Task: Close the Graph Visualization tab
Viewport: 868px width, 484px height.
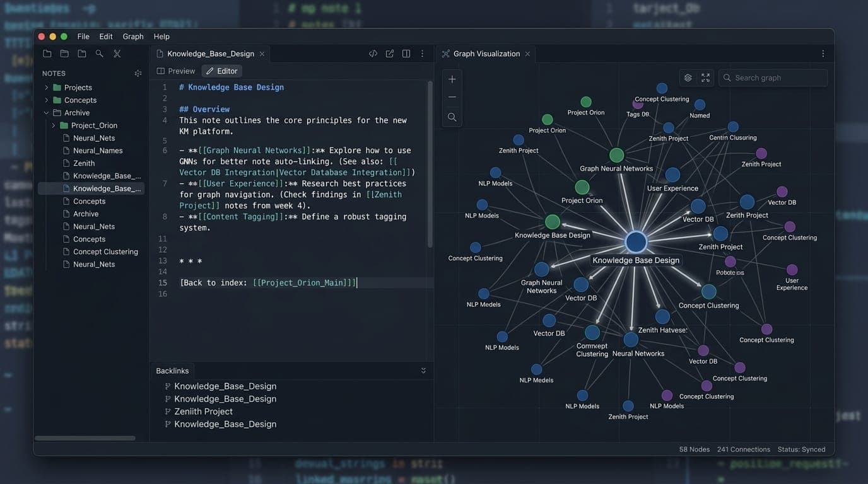Action: 527,54
